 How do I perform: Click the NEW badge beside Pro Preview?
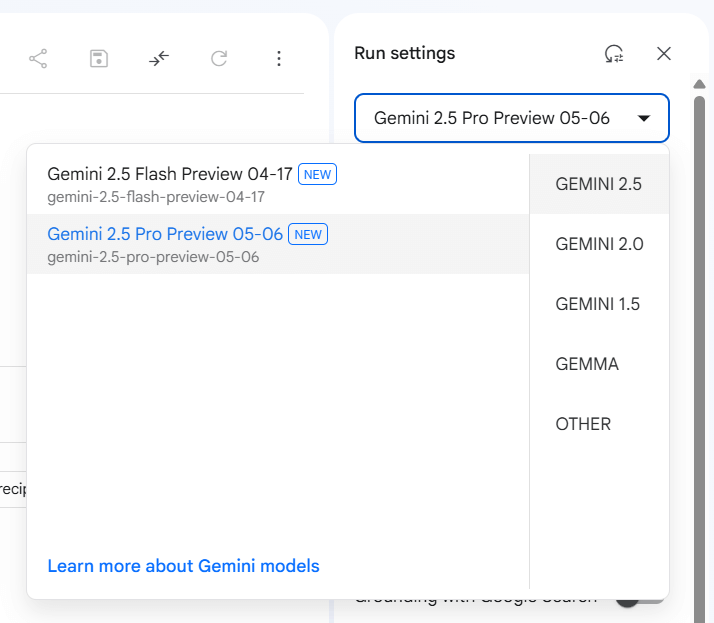point(308,234)
